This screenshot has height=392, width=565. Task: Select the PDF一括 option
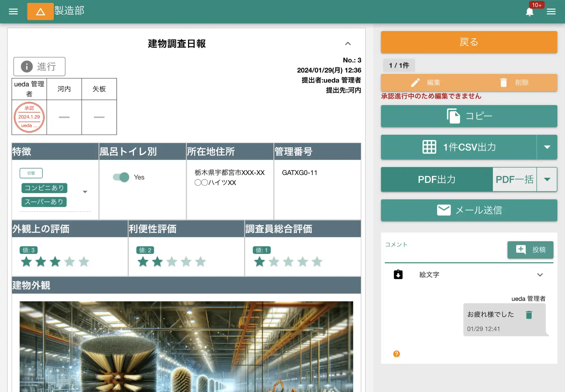pyautogui.click(x=514, y=179)
